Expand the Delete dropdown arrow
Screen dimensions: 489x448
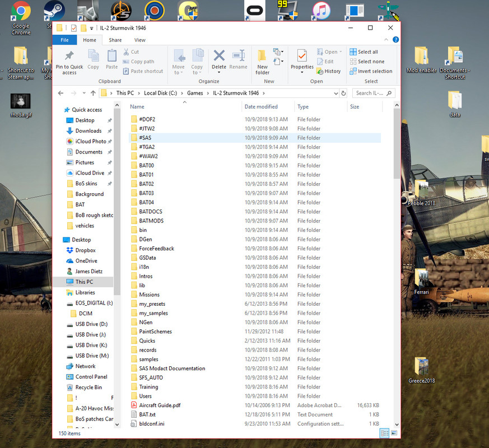coord(219,72)
